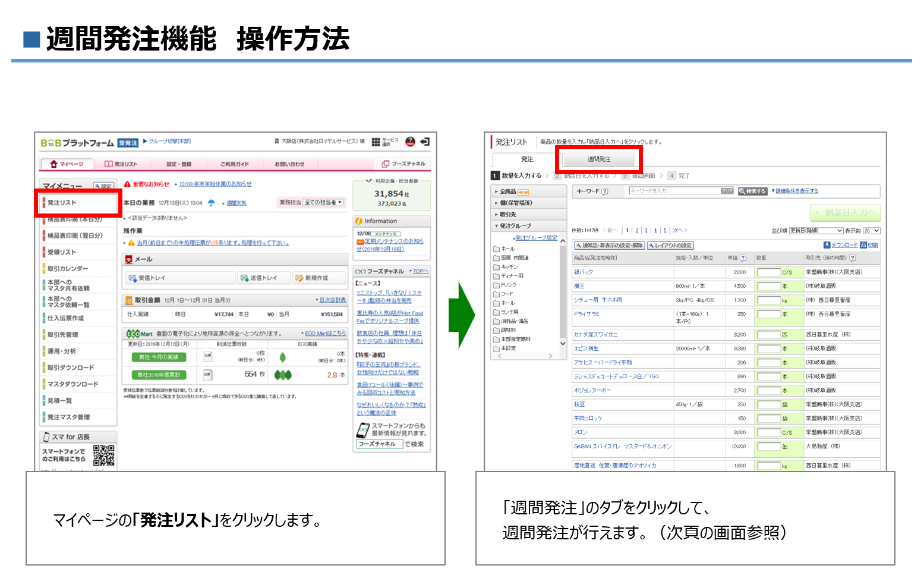Open the サービス選択 grid icon
This screenshot has height=578, width=924.
(376, 142)
